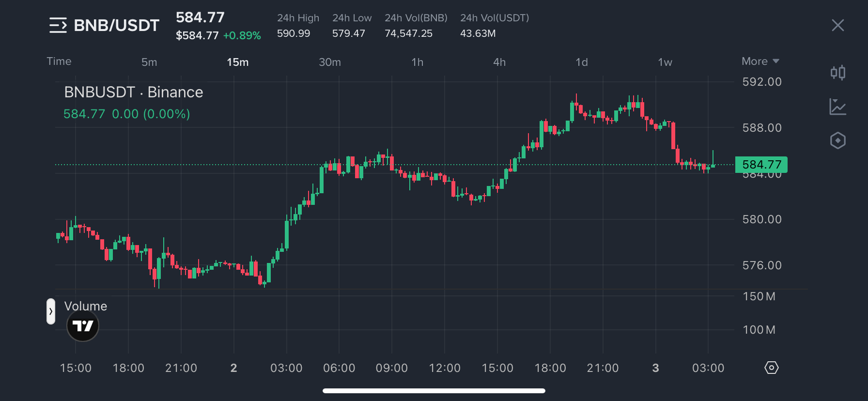Click the Volume indicator label
This screenshot has width=868, height=401.
point(86,306)
